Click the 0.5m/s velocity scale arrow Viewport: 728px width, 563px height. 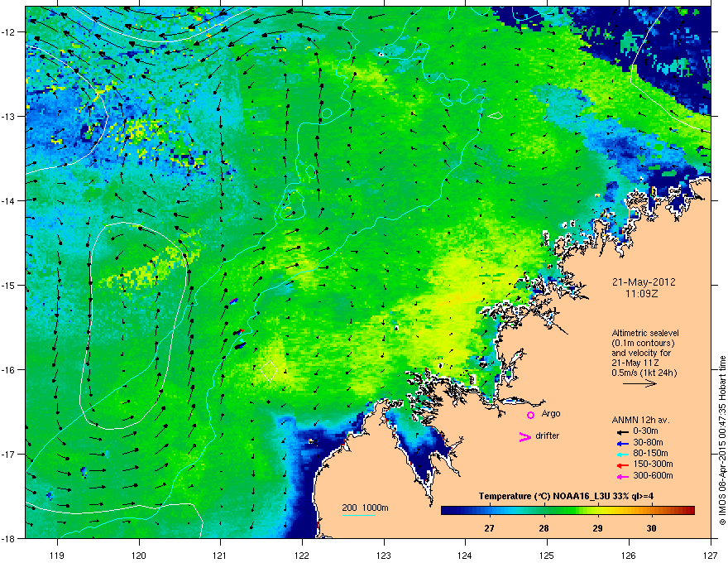(x=639, y=383)
